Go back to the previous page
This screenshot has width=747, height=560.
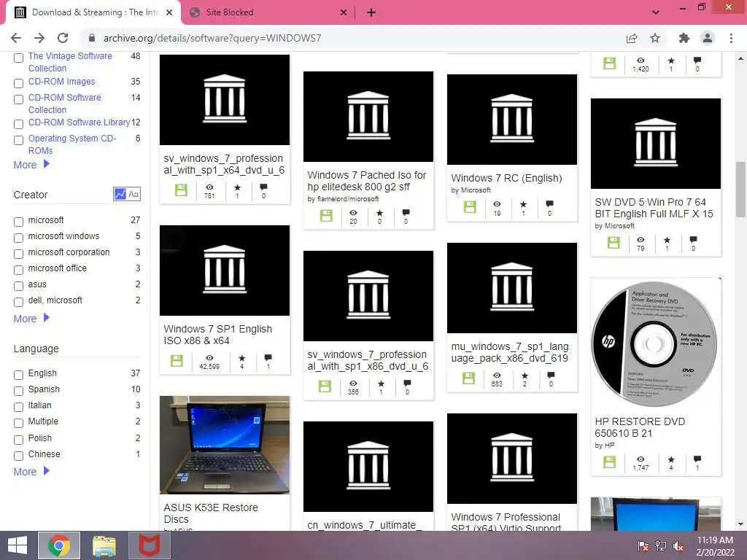tap(16, 38)
